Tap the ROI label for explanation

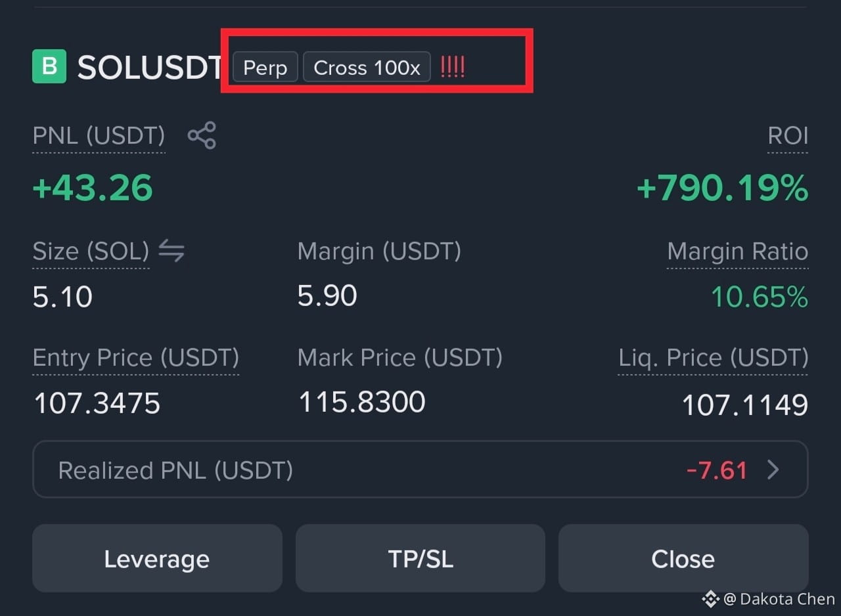point(788,136)
